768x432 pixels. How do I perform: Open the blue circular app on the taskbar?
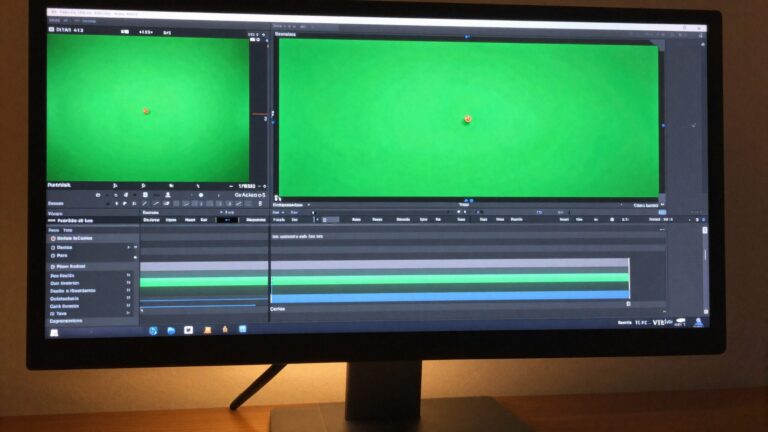pyautogui.click(x=153, y=331)
